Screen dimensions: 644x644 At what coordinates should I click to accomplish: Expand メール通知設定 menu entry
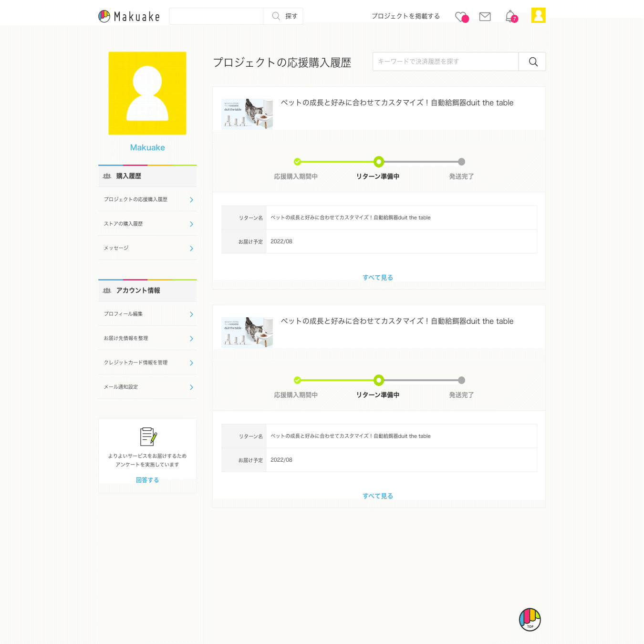pos(147,386)
